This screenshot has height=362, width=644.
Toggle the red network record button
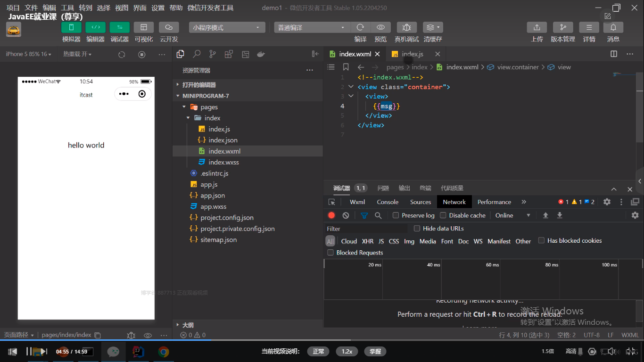tap(331, 215)
